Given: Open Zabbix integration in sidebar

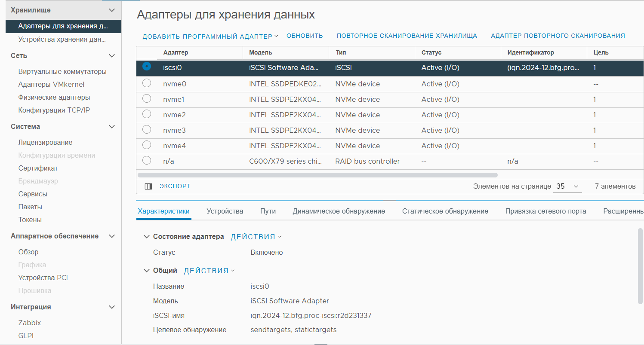Looking at the screenshot, I should click(x=30, y=323).
